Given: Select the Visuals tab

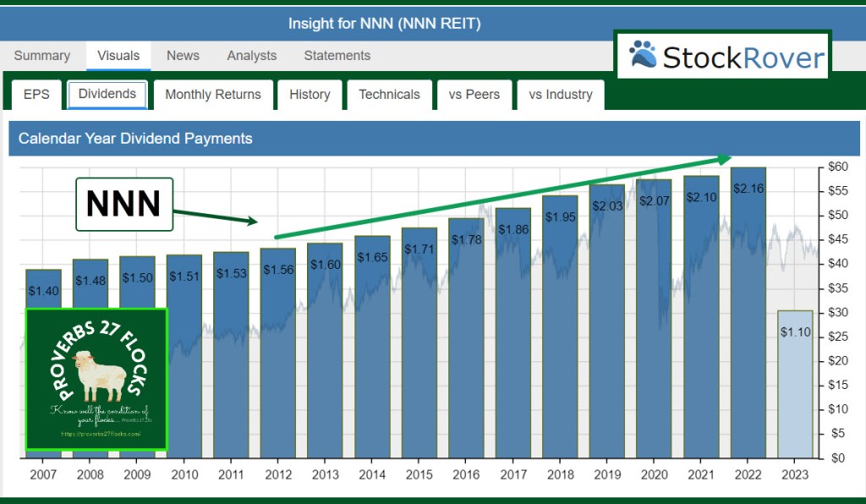Looking at the screenshot, I should click(118, 56).
